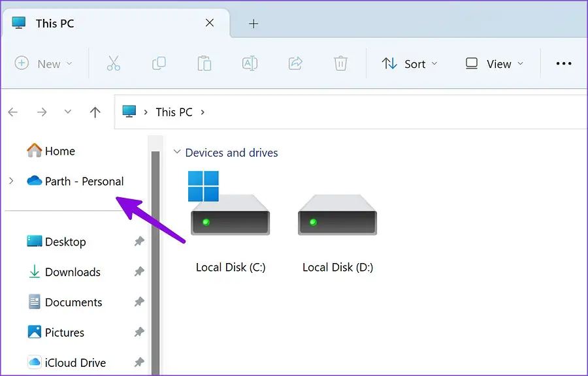
Task: Click the New button
Action: 43,63
